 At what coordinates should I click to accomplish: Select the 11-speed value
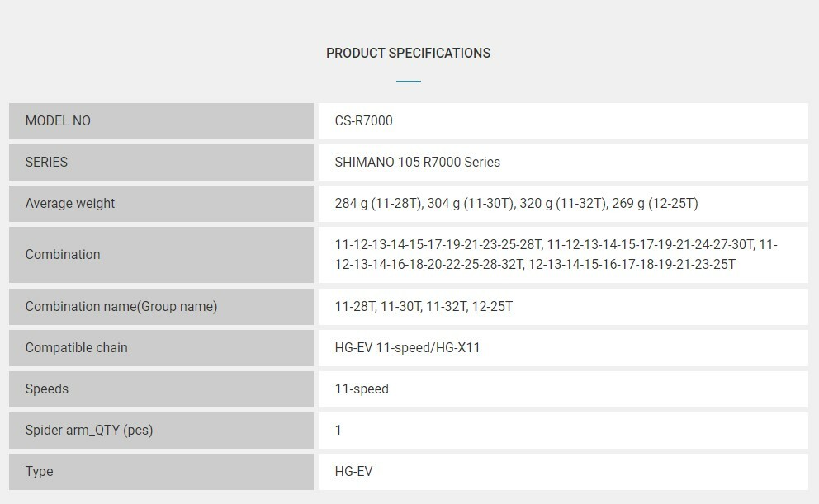pyautogui.click(x=362, y=389)
